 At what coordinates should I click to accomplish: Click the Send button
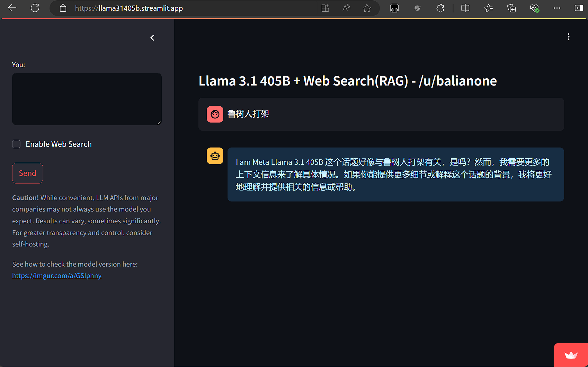click(x=27, y=173)
